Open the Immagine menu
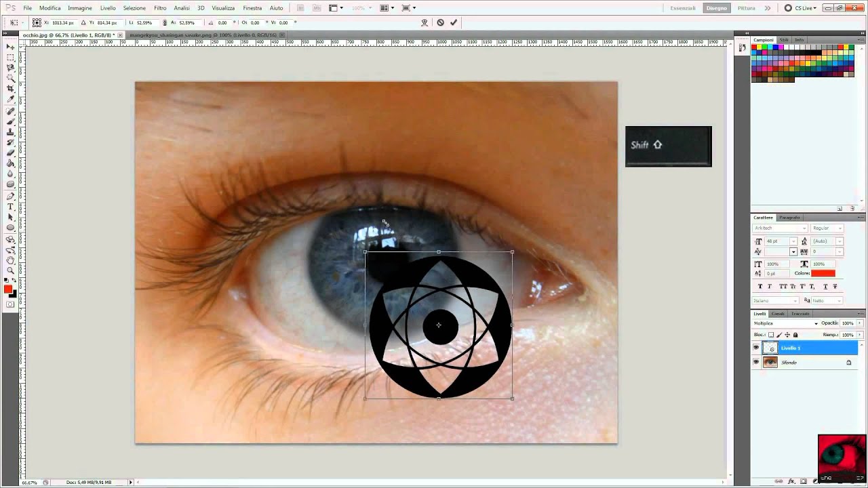Screen dimensions: 868x488 click(80, 8)
